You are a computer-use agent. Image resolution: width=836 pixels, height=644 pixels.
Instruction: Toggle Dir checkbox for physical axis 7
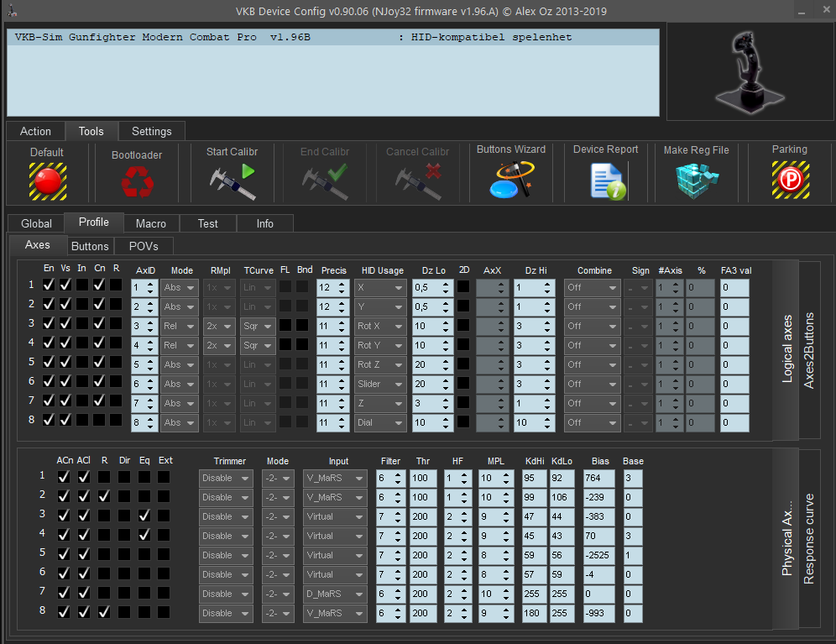124,592
